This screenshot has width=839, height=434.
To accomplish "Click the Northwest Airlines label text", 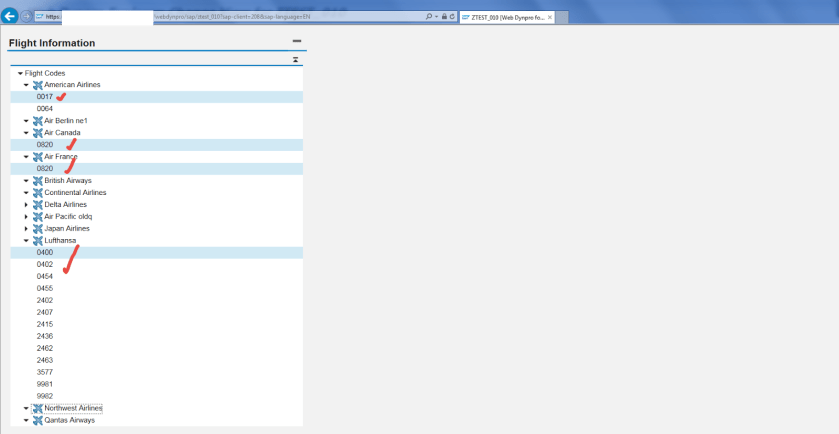I will 73,408.
